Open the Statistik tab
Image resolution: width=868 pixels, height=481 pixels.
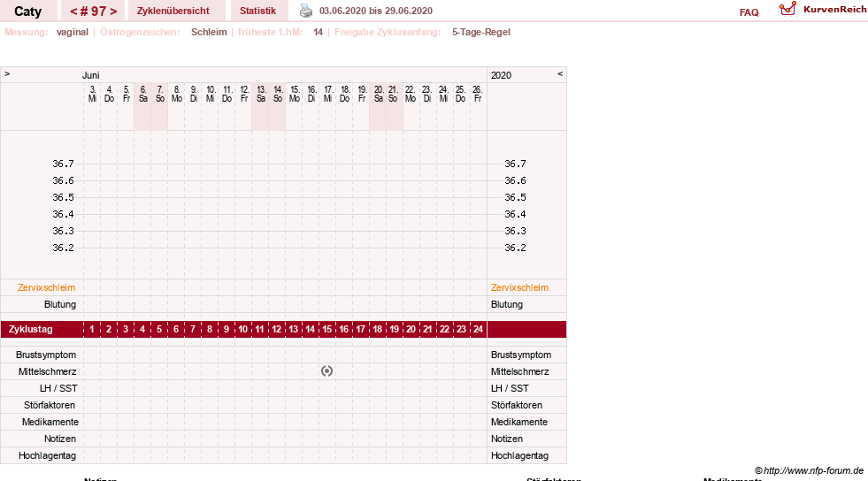tap(258, 11)
